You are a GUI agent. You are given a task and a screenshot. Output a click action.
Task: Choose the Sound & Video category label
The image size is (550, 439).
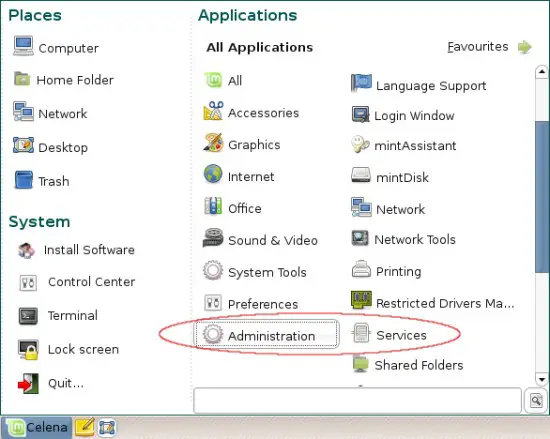[x=273, y=241]
